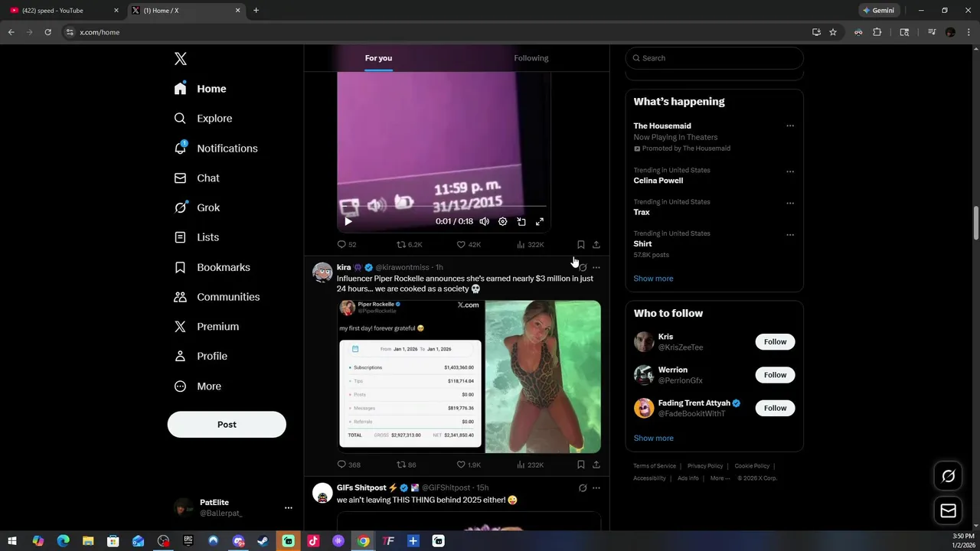Open more options on GIFs Shitpost post
The image size is (980, 551).
coord(596,488)
